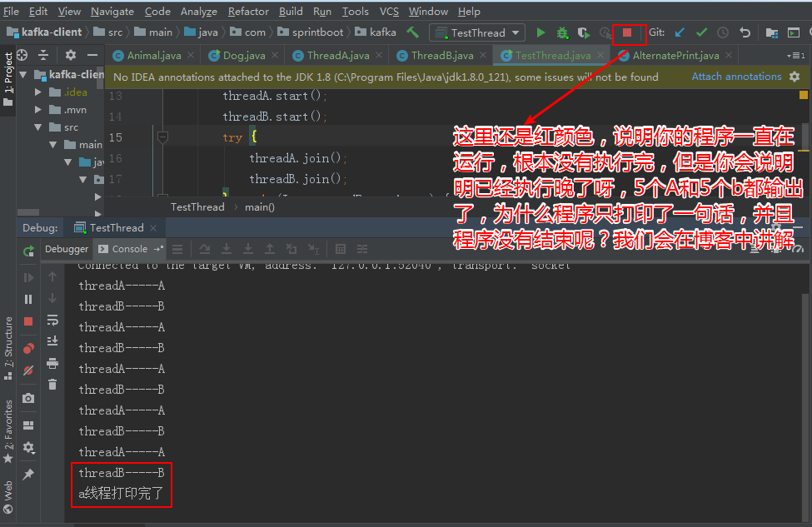This screenshot has height=527, width=812.
Task: Expand the .mvn folder in tree
Action: tap(37, 110)
